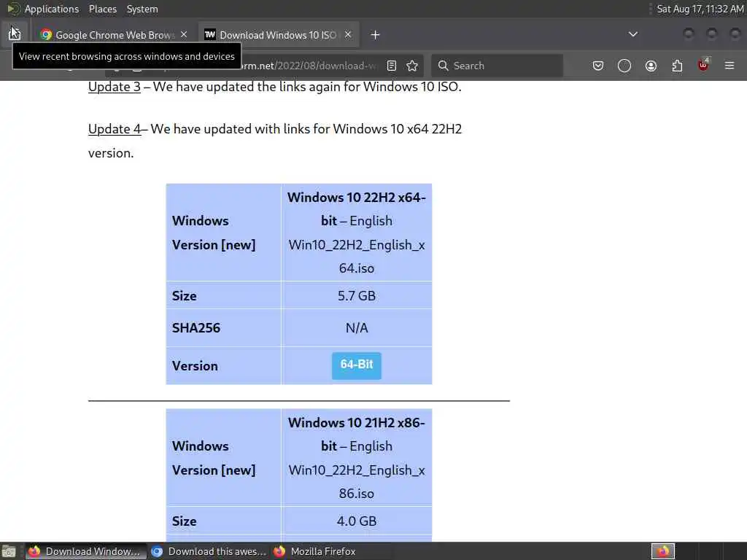Click the Version row label beside 64-Bit
The height and width of the screenshot is (560, 747).
point(195,366)
